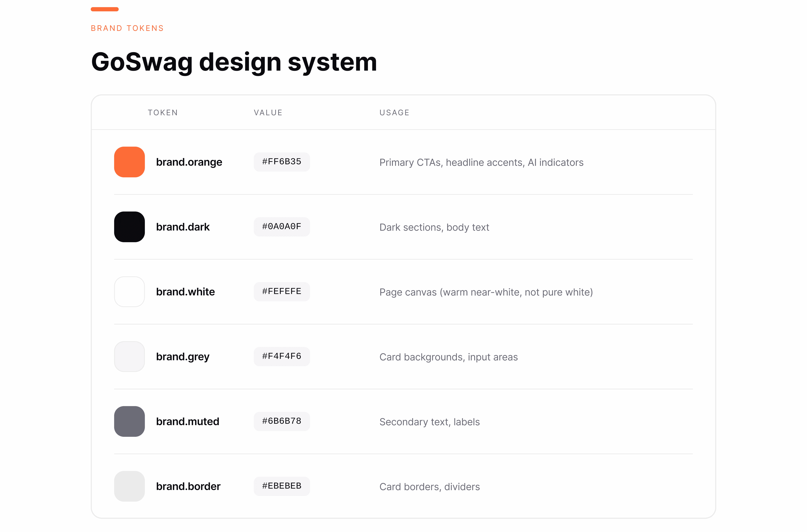Click the VALUE column header

pos(268,113)
